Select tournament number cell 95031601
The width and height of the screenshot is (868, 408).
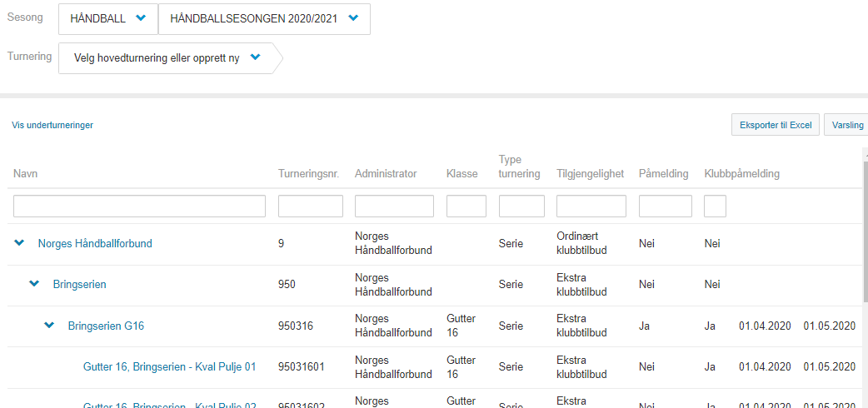[x=302, y=366]
